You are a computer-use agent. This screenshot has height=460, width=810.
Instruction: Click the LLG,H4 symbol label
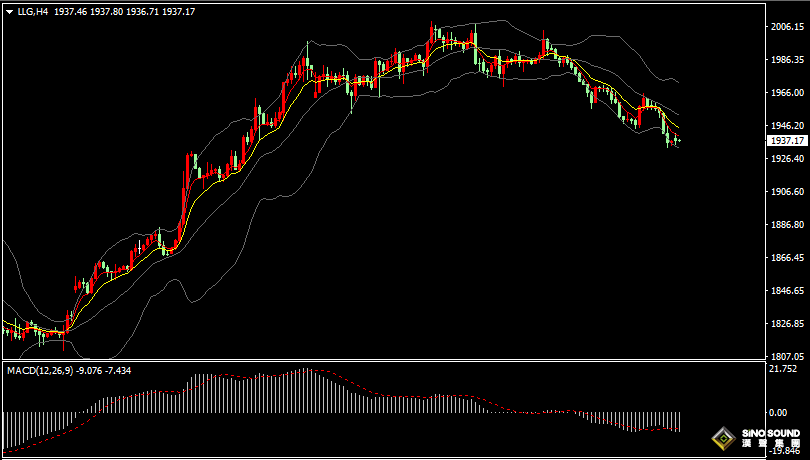33,11
